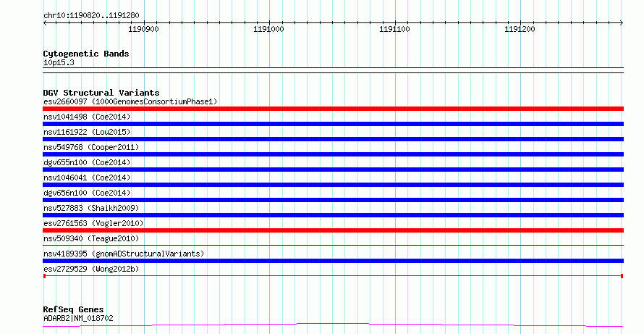Click the nsv527883 (Shaikh2009) label

pos(91,208)
